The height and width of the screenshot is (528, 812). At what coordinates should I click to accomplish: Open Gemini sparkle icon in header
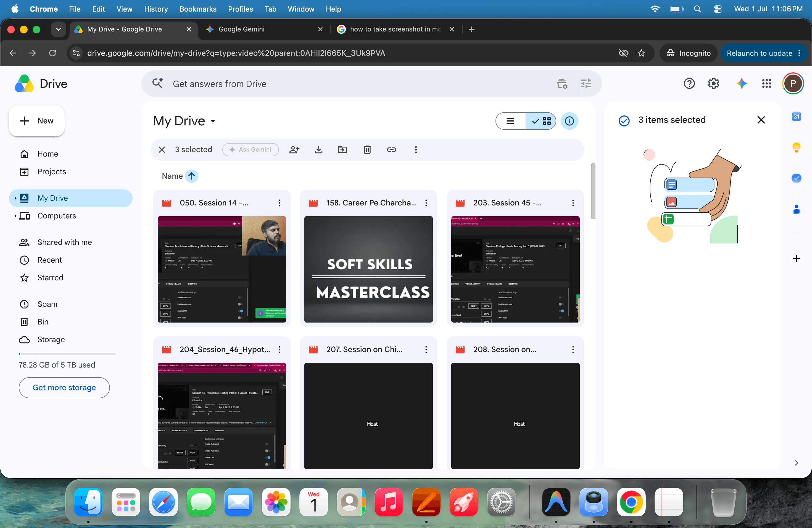point(742,84)
